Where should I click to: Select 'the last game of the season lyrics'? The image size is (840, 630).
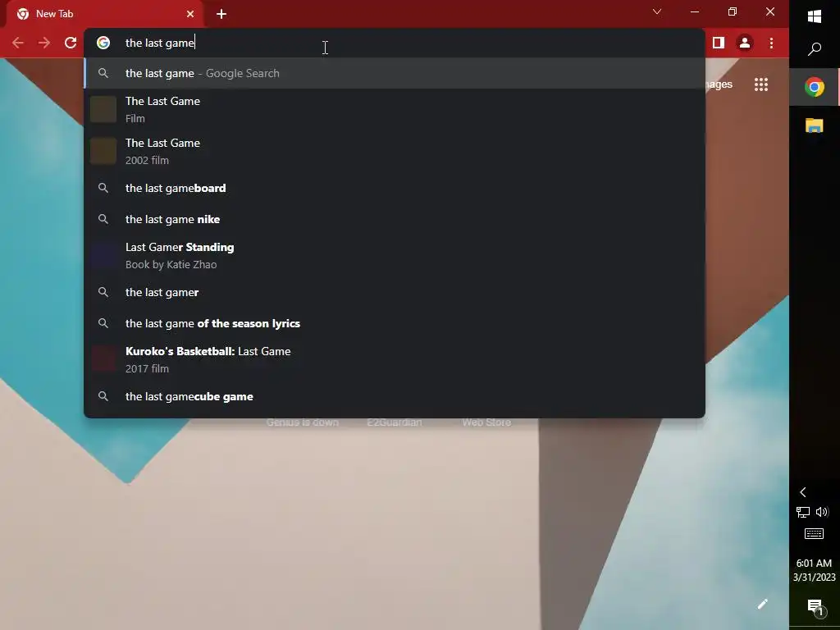coord(395,323)
